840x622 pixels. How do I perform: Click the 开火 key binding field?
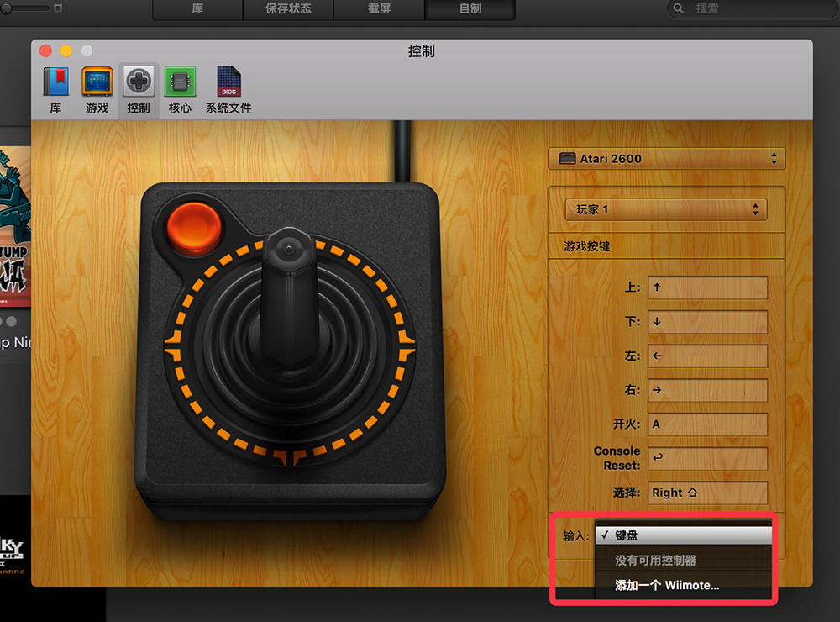pos(707,424)
